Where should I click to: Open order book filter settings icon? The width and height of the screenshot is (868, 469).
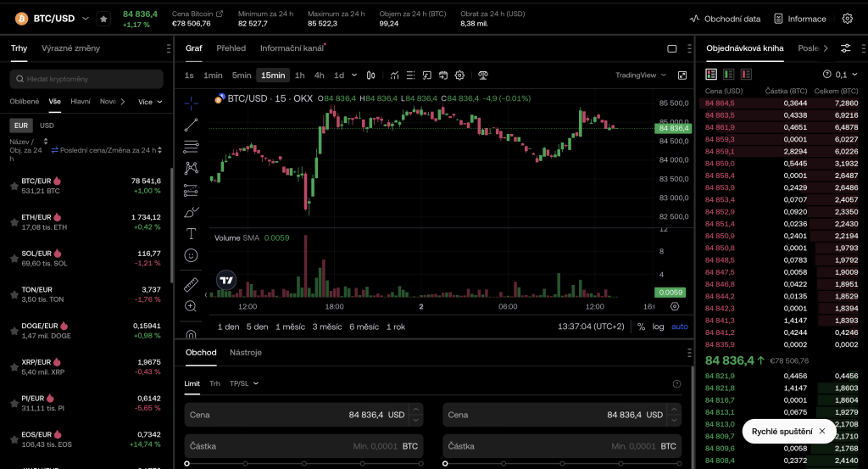tap(845, 48)
